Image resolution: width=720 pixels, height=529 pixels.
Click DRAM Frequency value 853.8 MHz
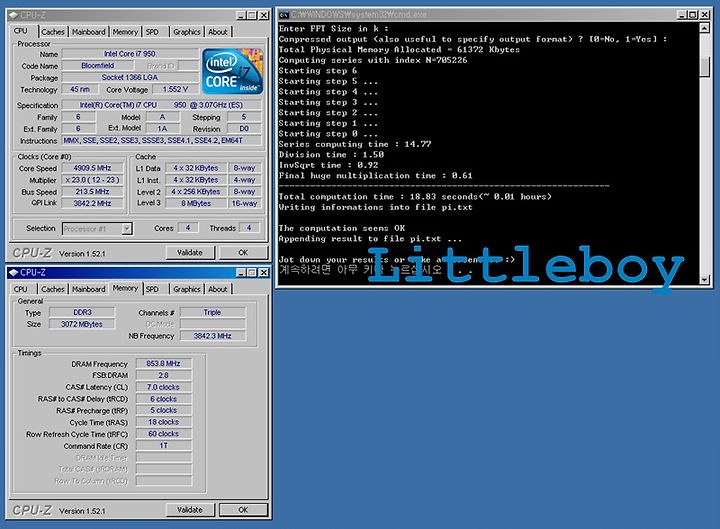164,364
